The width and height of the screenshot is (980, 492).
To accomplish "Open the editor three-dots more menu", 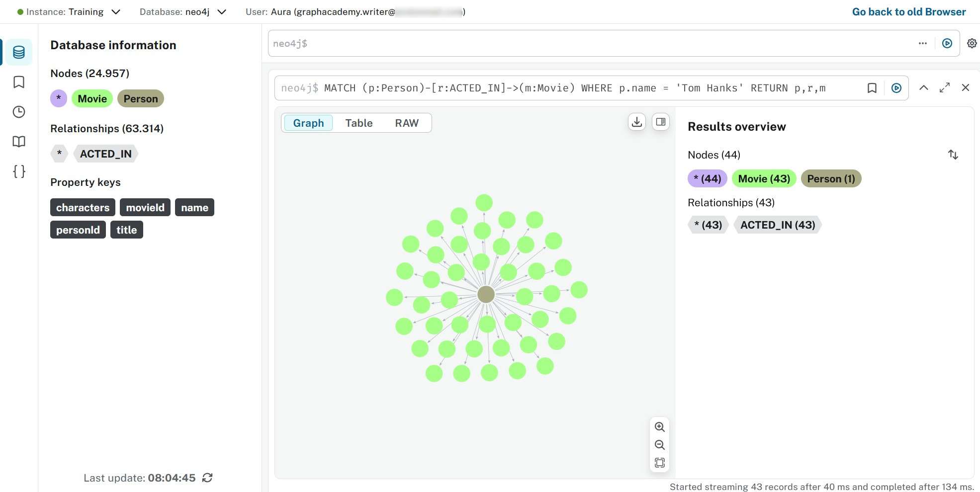I will (x=923, y=43).
